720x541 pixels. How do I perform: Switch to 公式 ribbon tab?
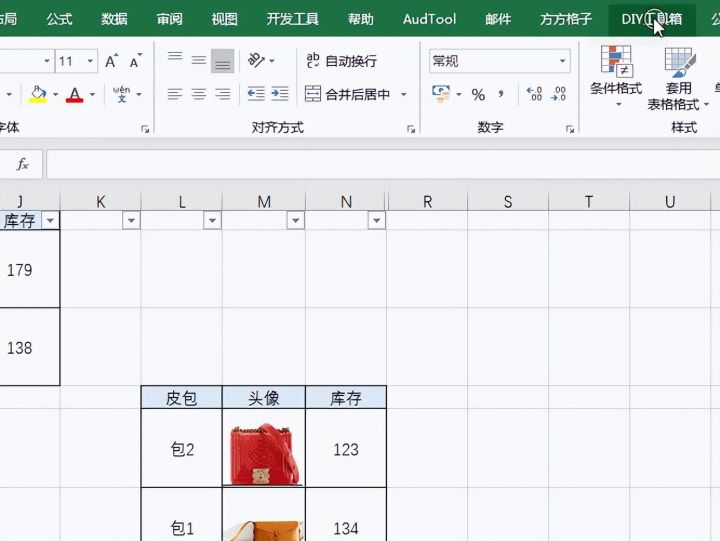click(x=59, y=19)
